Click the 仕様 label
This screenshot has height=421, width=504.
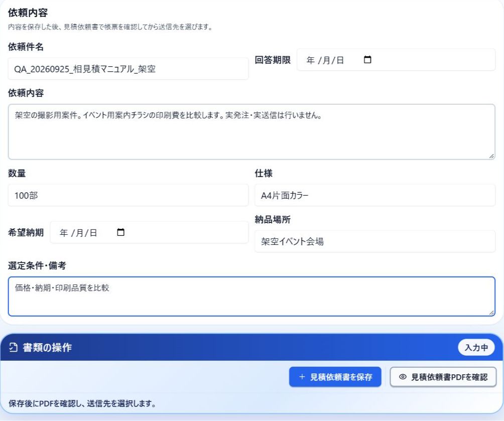point(264,173)
